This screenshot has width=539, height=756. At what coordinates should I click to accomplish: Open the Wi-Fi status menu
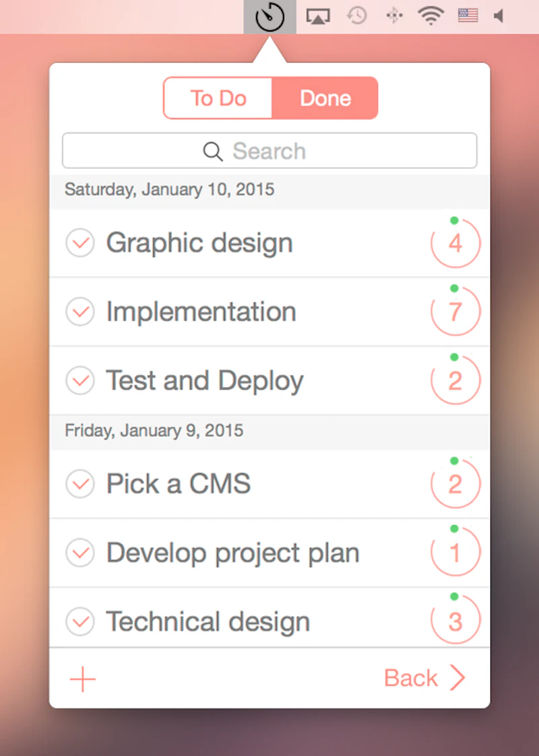coord(430,15)
